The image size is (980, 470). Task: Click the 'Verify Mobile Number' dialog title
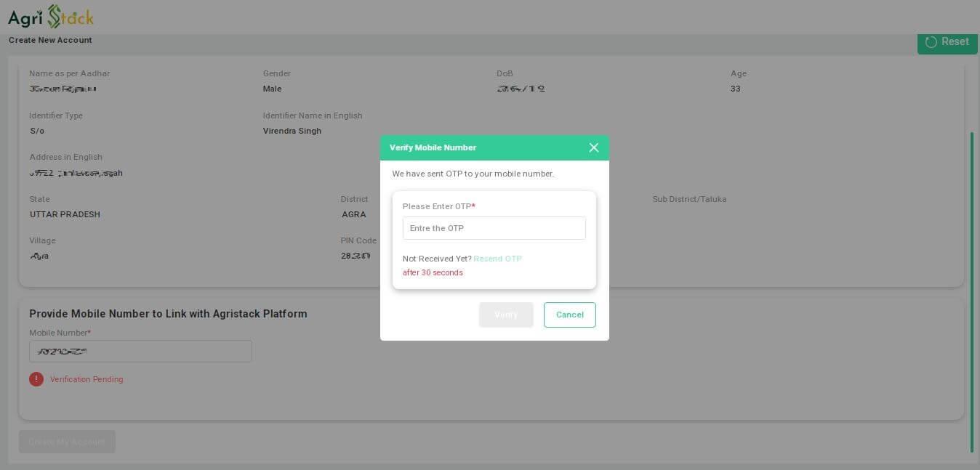pyautogui.click(x=433, y=147)
